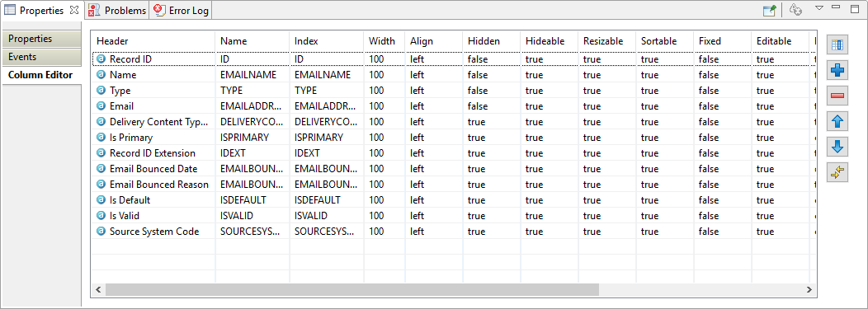Click the horizontal scrollbar right arrow
This screenshot has width=868, height=309.
[x=809, y=290]
